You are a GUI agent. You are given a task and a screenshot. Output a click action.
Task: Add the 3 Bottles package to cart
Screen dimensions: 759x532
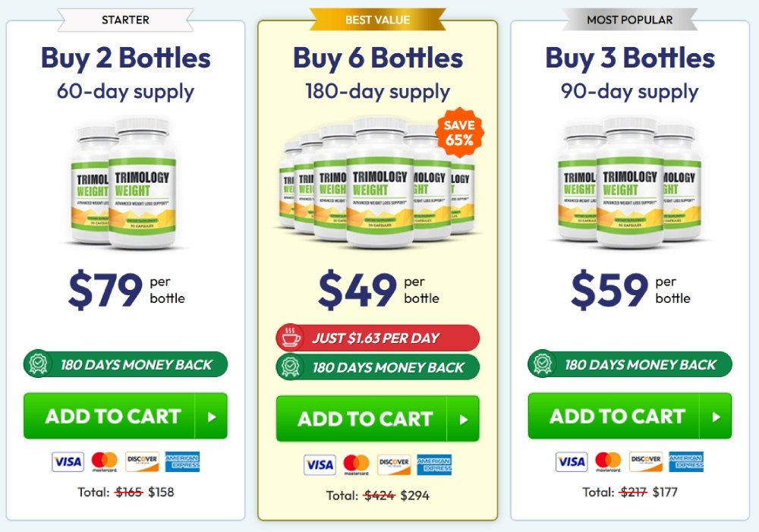pyautogui.click(x=629, y=416)
